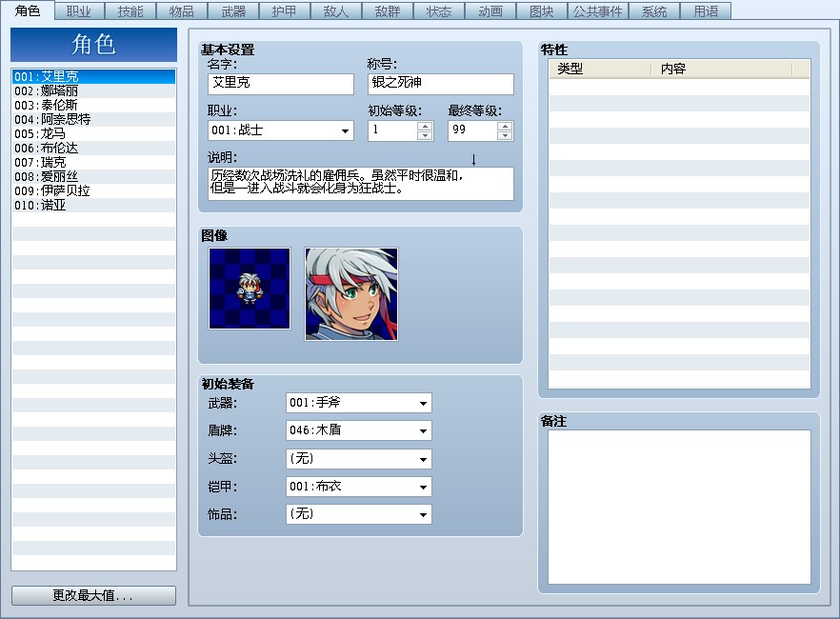This screenshot has height=619, width=840.
Task: Open the 动画 tab
Action: click(x=490, y=11)
